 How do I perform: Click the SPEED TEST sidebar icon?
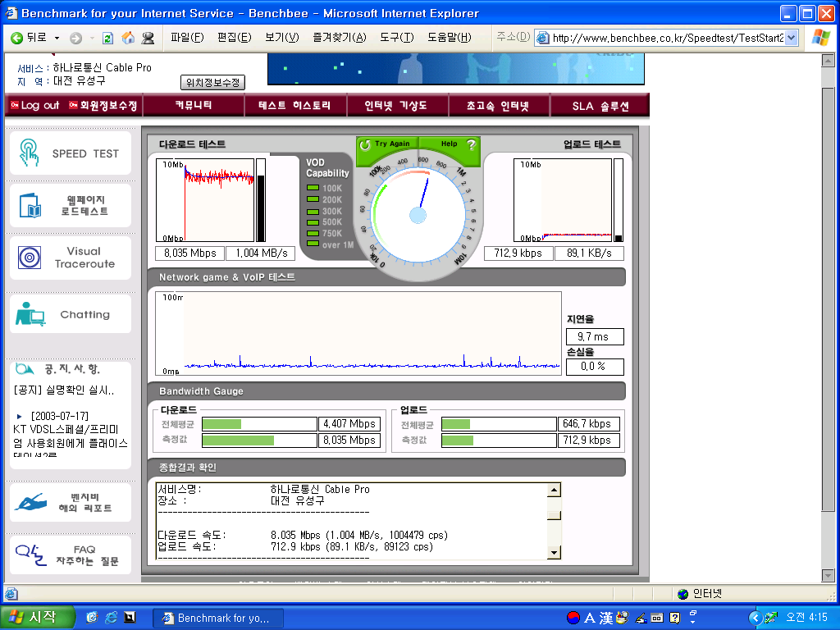[29, 153]
